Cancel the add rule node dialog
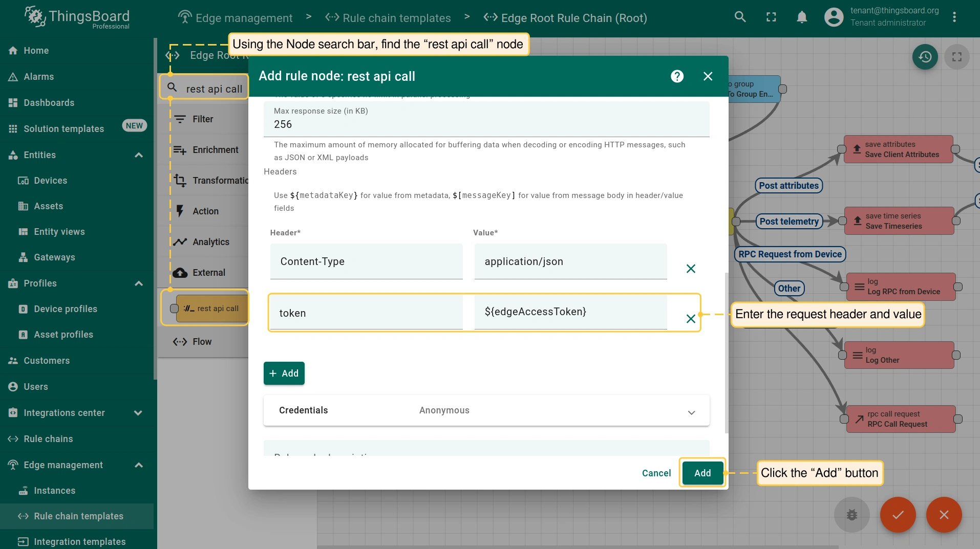Viewport: 980px width, 549px height. point(656,473)
